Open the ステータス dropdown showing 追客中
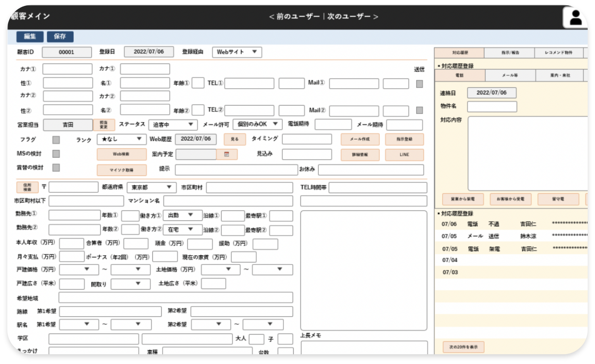 click(173, 125)
